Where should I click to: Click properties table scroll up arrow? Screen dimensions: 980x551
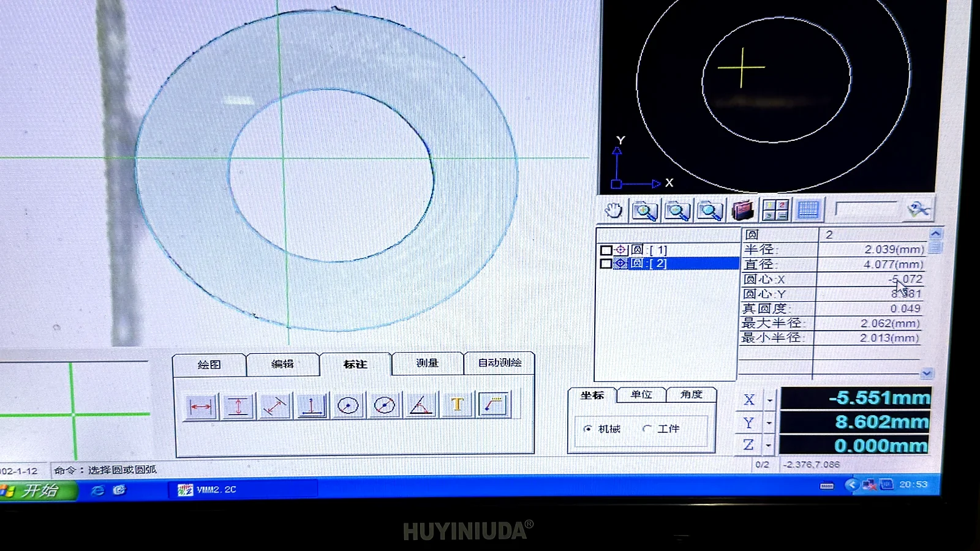tap(935, 233)
